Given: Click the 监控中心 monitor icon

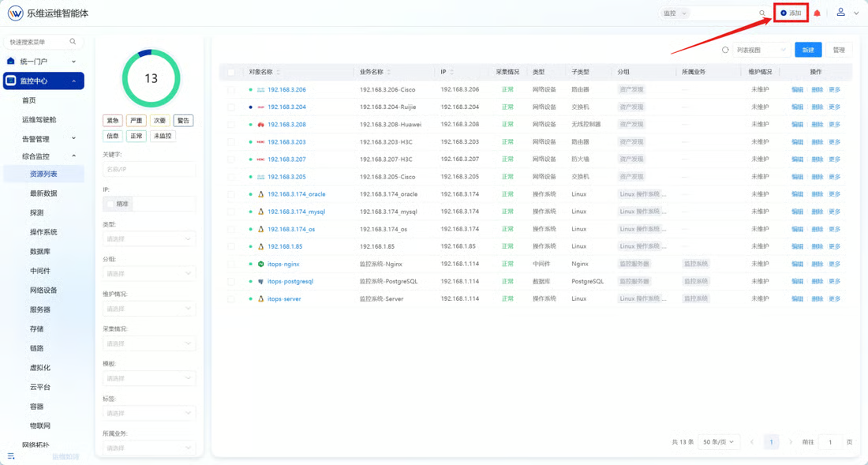Looking at the screenshot, I should [10, 81].
